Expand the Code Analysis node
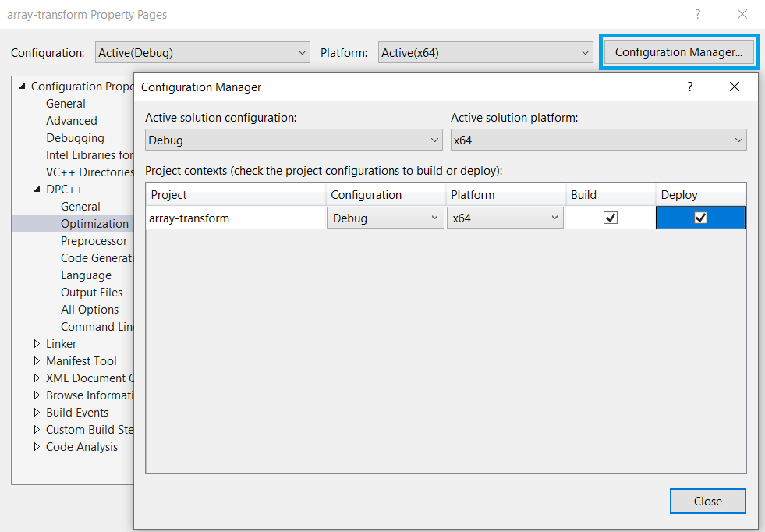Image resolution: width=765 pixels, height=532 pixels. coord(36,446)
